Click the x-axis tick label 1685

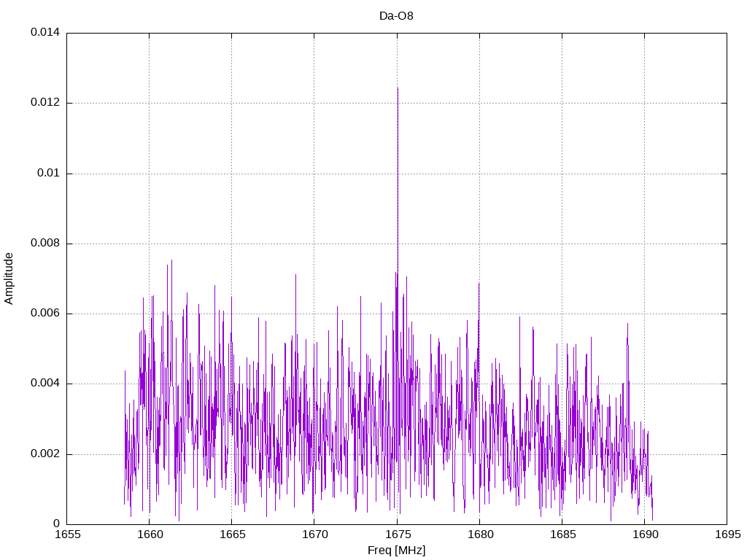(562, 534)
